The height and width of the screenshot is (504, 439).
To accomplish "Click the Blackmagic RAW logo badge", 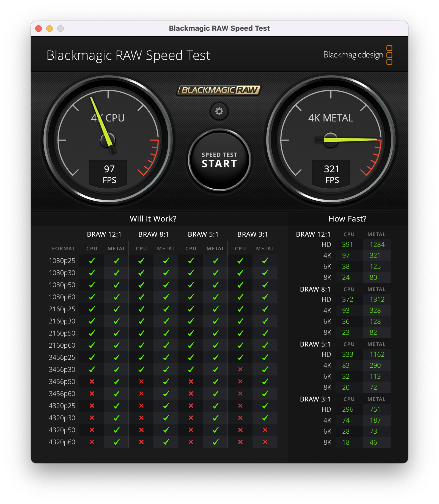I will coord(219,90).
